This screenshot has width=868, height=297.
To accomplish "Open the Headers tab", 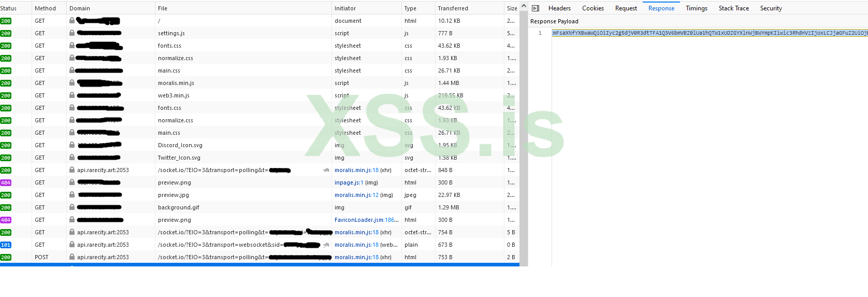I will (x=559, y=8).
